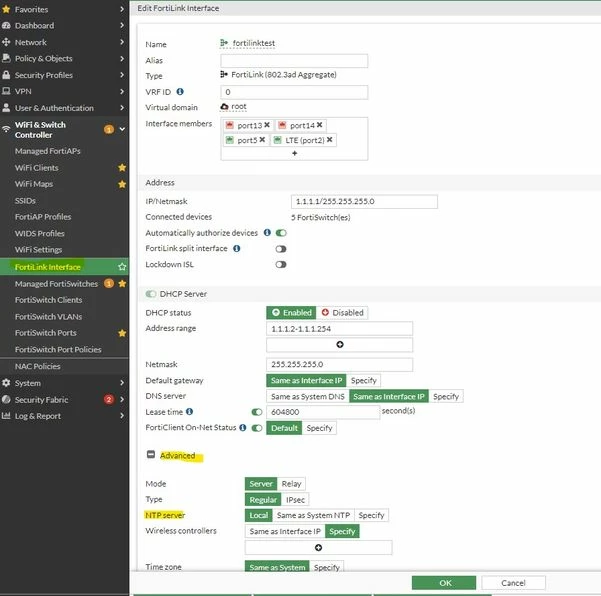Click the Log & Report chart icon
Viewport: 601px width, 596px height.
[6, 415]
